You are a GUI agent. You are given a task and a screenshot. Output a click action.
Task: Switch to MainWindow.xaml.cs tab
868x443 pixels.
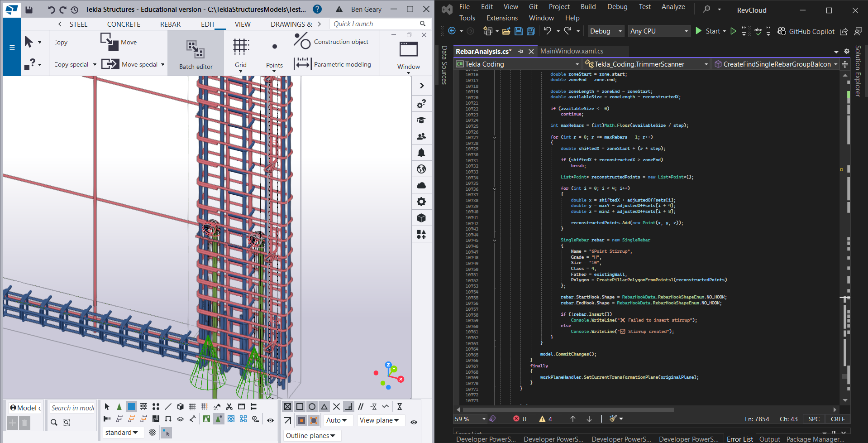tap(572, 51)
